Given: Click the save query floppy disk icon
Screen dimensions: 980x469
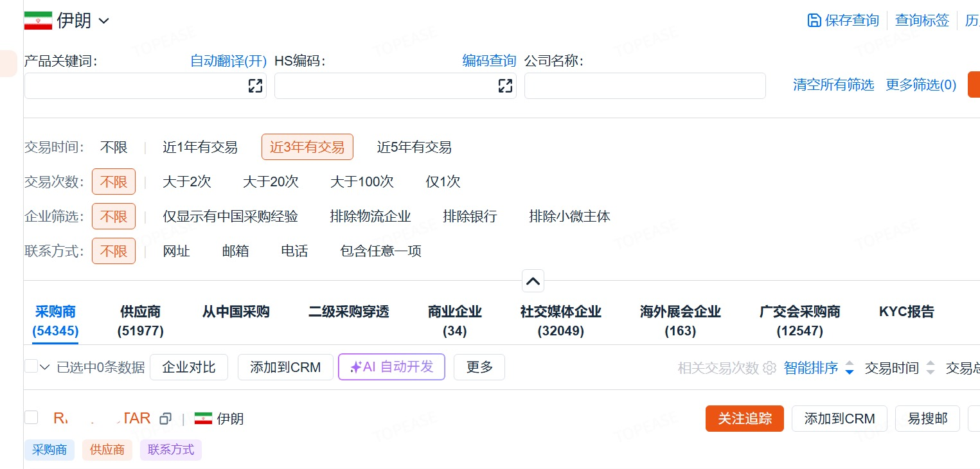Looking at the screenshot, I should coord(814,21).
